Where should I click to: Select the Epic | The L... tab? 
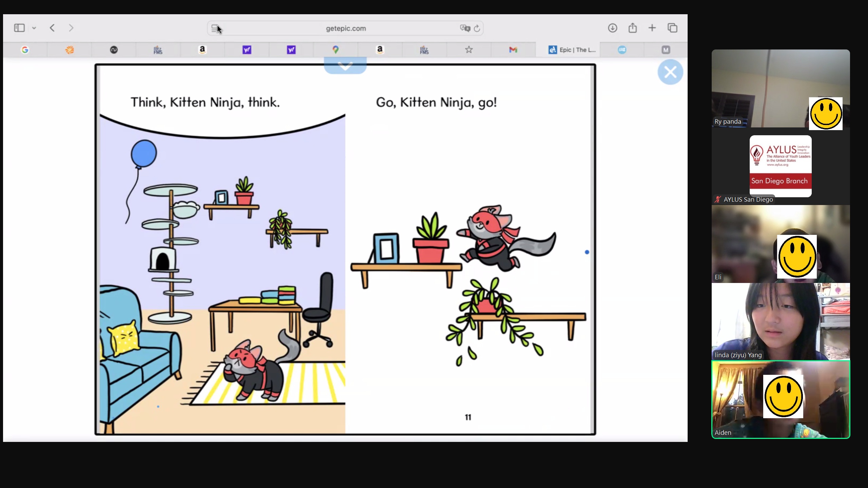point(572,50)
